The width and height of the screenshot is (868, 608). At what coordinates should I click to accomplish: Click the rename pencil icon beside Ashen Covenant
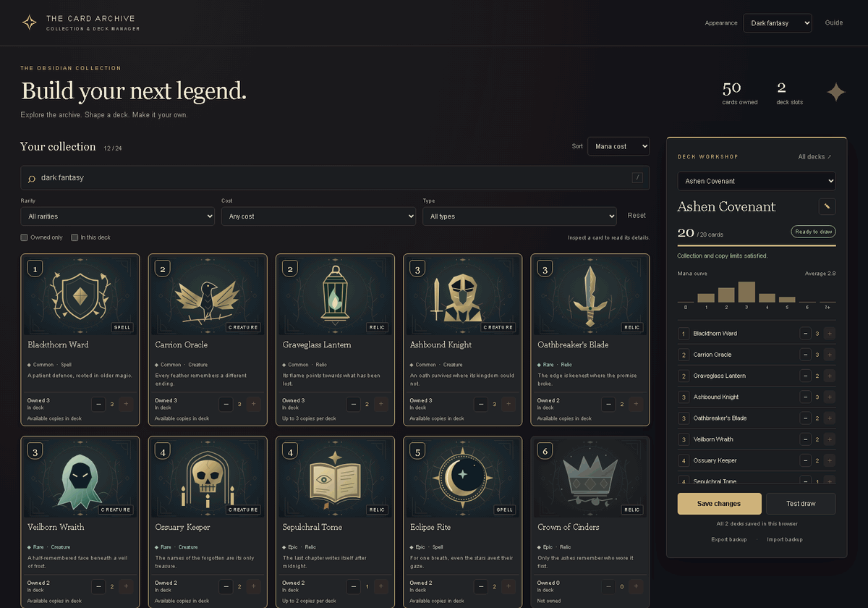(827, 207)
